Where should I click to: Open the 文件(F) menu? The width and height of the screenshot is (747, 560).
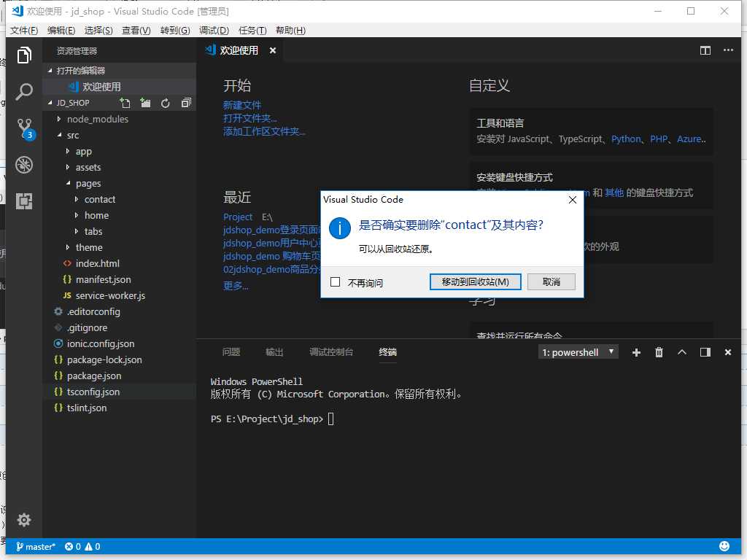(24, 31)
